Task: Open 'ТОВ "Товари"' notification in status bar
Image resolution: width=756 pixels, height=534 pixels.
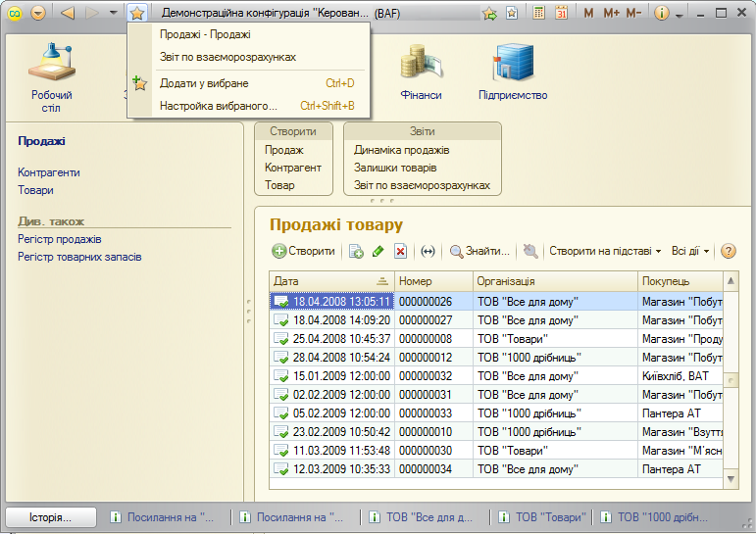Action: coord(542,517)
